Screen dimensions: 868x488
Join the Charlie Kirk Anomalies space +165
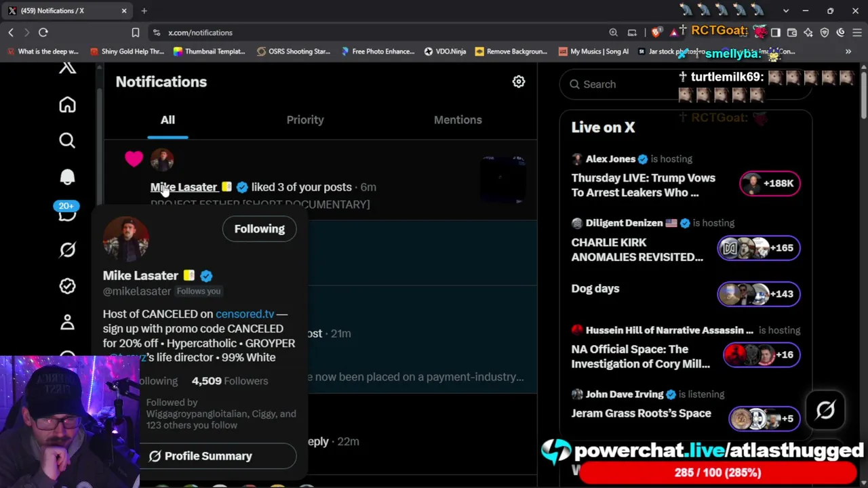tap(759, 248)
